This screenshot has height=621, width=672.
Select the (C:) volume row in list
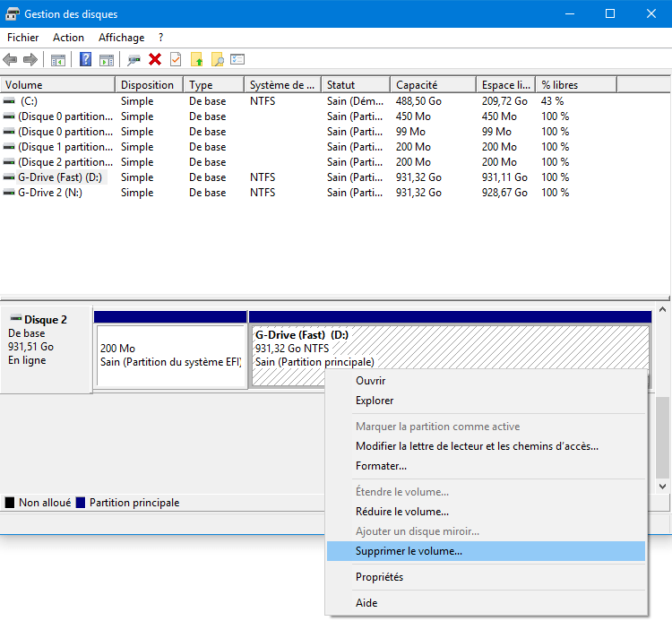(x=29, y=101)
